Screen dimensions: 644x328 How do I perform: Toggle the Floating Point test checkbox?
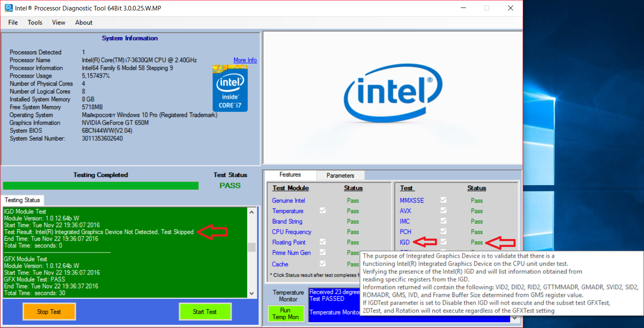pyautogui.click(x=323, y=242)
